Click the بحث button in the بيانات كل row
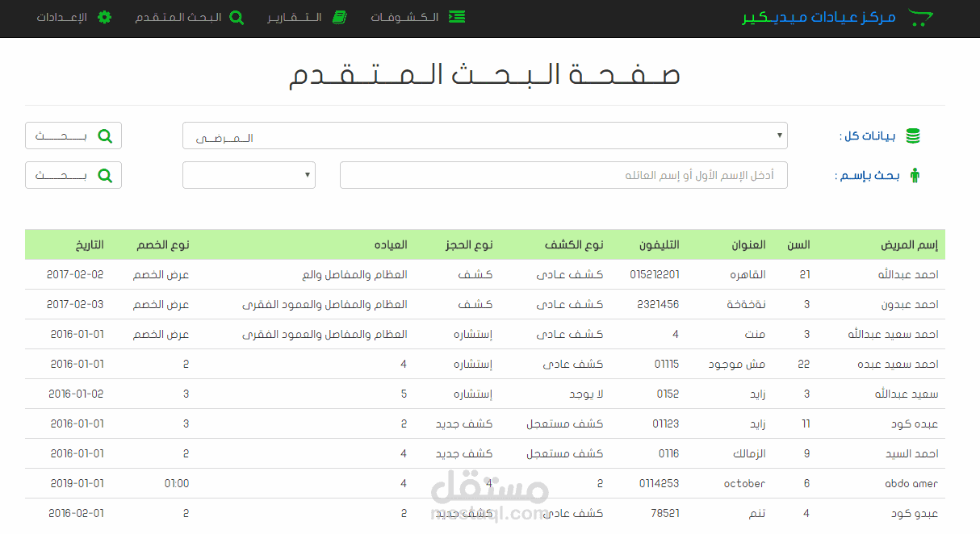Viewport: 980px width, 534px height. click(x=73, y=136)
